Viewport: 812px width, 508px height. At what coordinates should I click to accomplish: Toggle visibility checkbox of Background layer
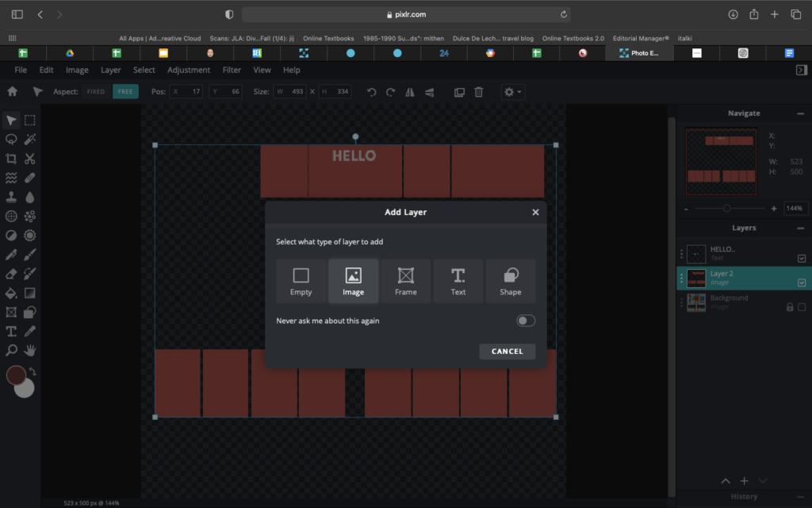tap(801, 307)
